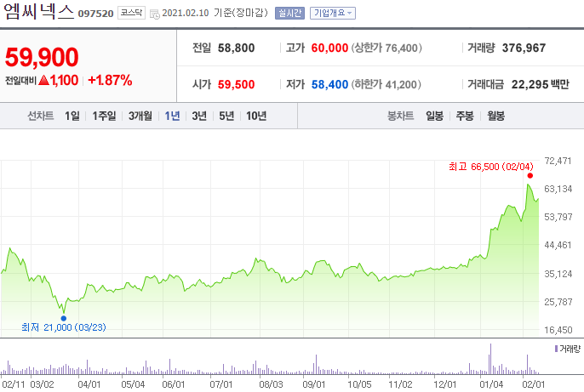The width and height of the screenshot is (584, 392).
Task: Click the 거래량 value 376,967
Action: pyautogui.click(x=524, y=48)
